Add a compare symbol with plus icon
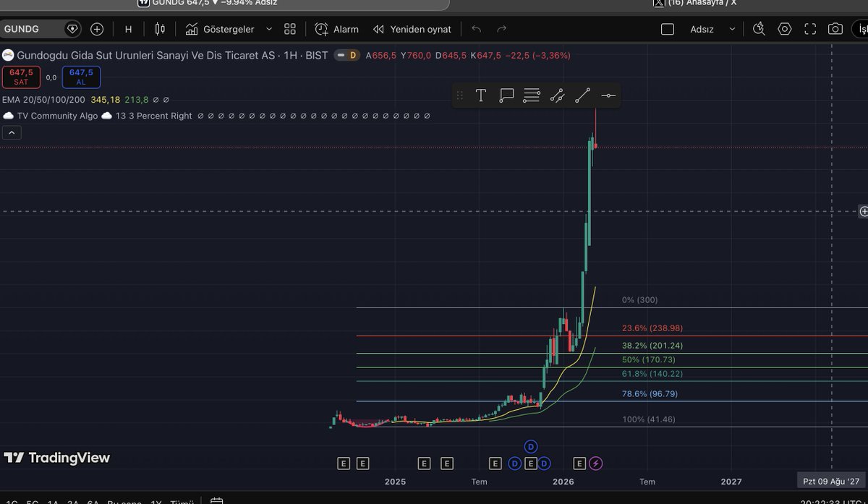Screen dimensions: 868x504 (97, 30)
